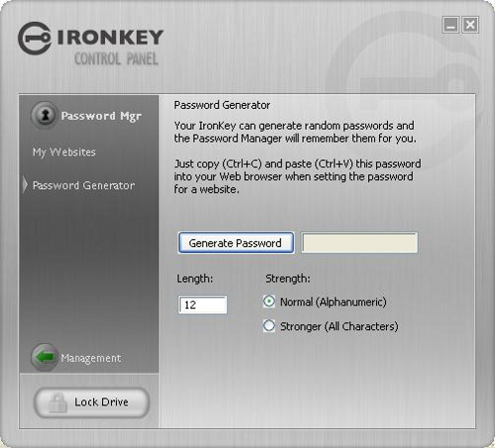The image size is (495, 448).
Task: Click the "Password Generator" heading text
Action: pyautogui.click(x=222, y=105)
